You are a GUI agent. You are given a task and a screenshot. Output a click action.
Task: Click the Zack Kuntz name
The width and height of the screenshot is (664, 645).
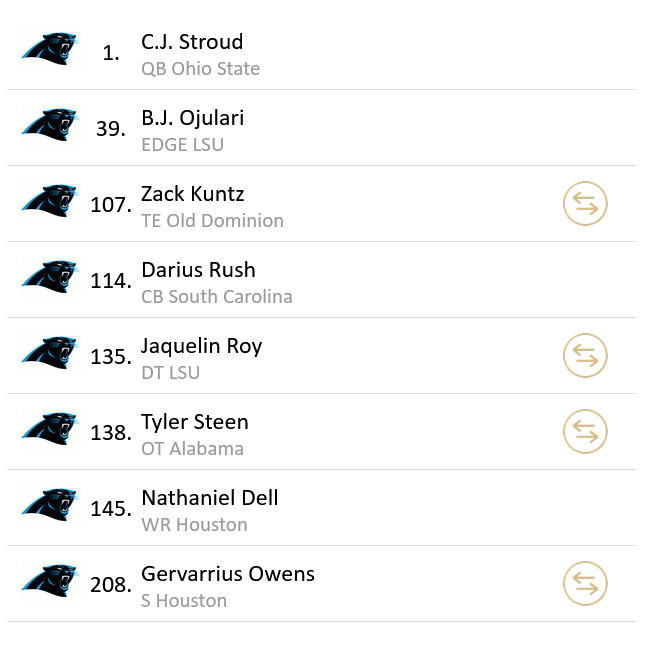192,194
